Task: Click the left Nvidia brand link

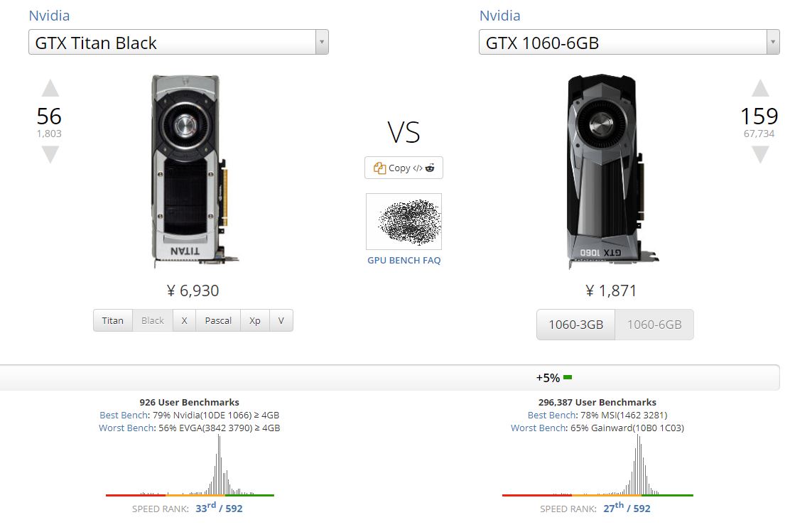Action: (49, 16)
